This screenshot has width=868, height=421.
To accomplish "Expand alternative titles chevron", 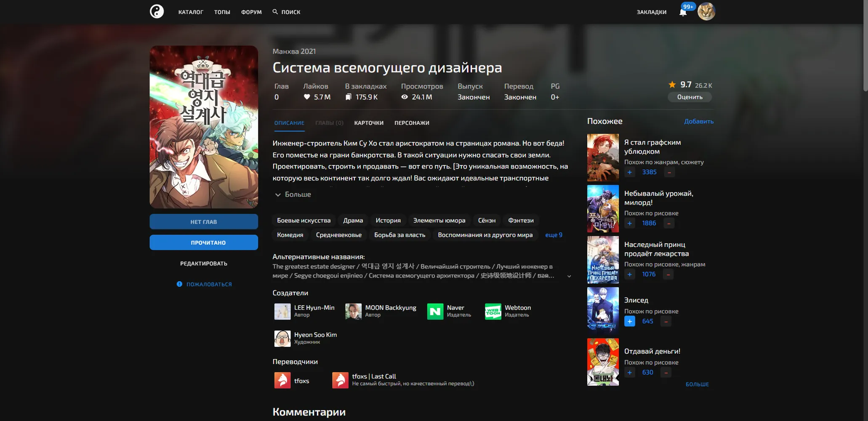I will (569, 276).
